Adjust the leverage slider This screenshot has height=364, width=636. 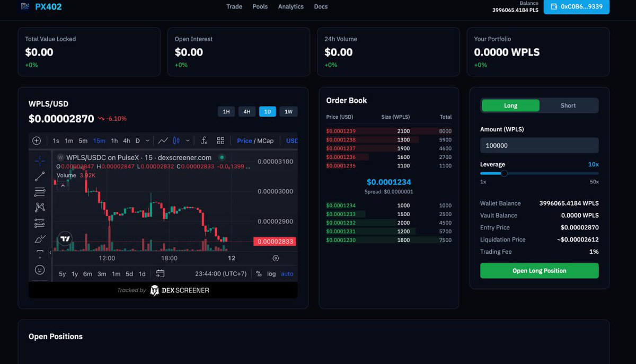pos(503,173)
